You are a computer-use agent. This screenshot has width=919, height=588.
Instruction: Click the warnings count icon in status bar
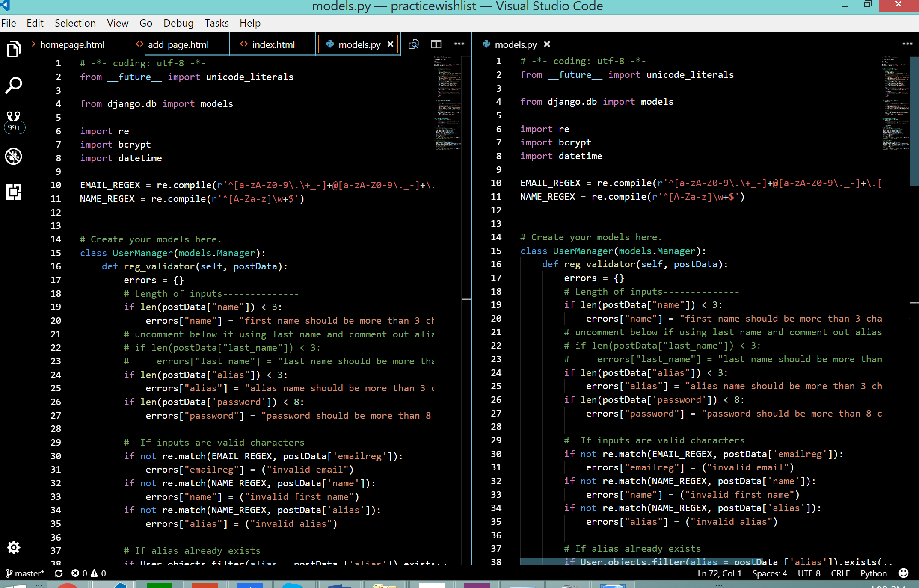click(98, 573)
